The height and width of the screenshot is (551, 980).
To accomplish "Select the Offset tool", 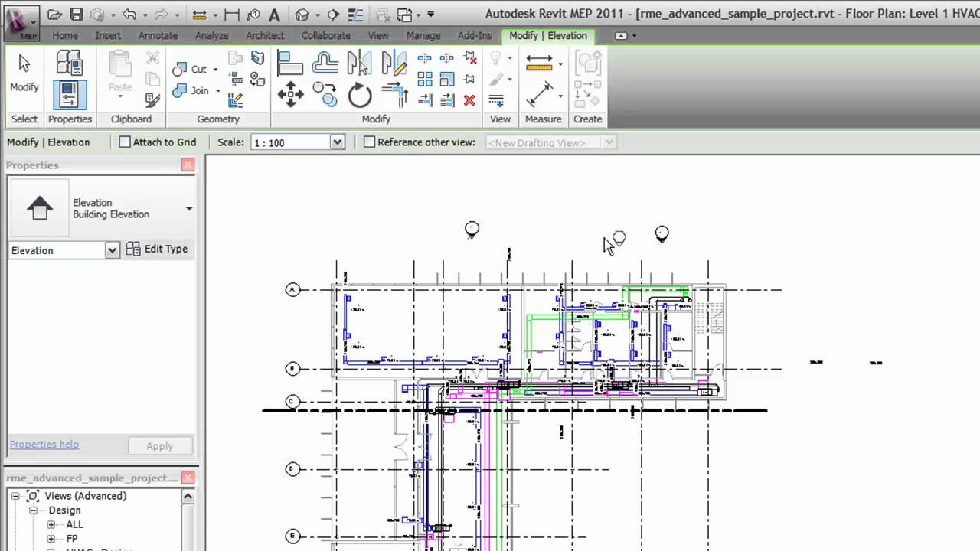I will point(325,62).
